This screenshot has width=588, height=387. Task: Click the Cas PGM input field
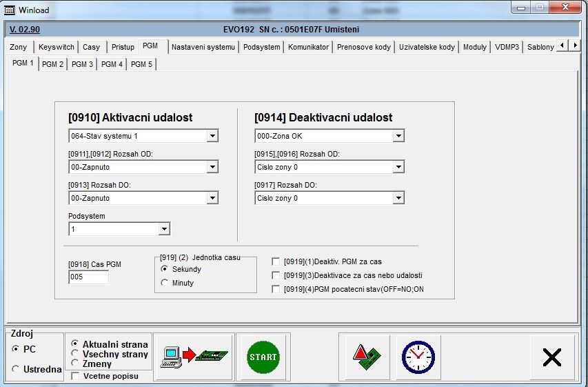click(x=88, y=277)
